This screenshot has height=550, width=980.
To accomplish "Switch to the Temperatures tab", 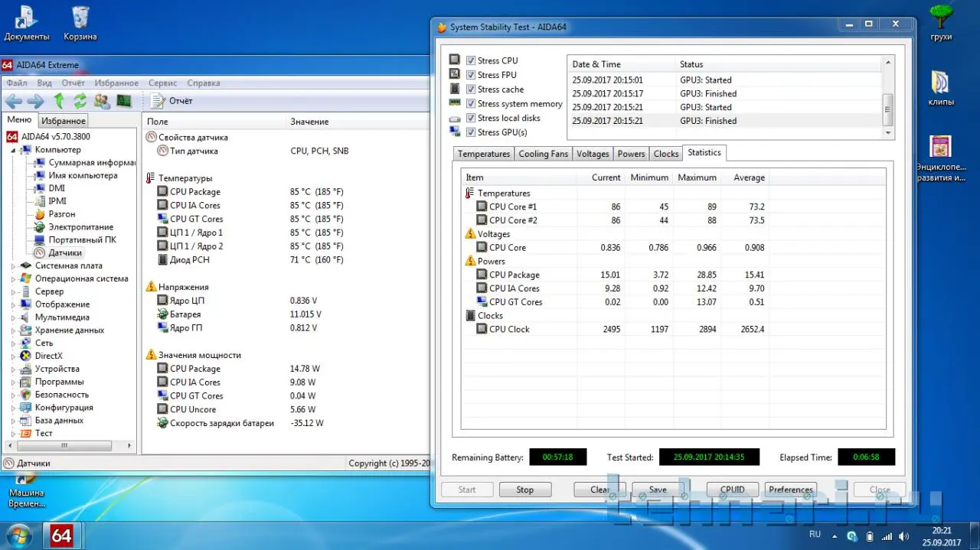I will pos(483,154).
